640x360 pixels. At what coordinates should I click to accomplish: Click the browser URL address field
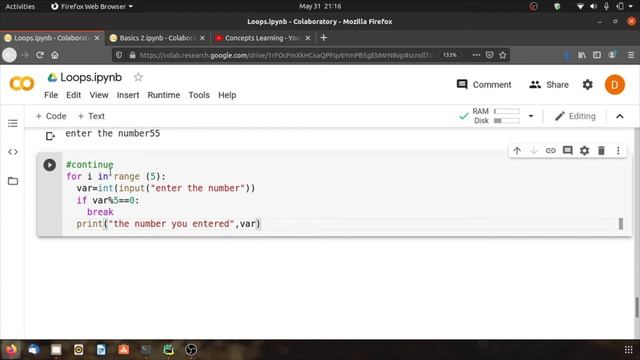[x=286, y=55]
